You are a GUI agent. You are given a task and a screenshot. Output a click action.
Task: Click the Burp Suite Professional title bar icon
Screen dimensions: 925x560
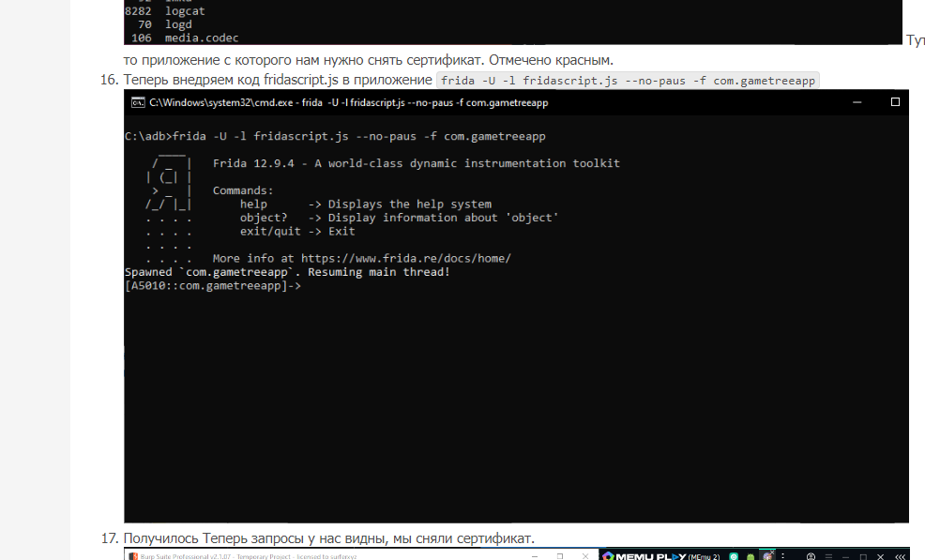(133, 556)
